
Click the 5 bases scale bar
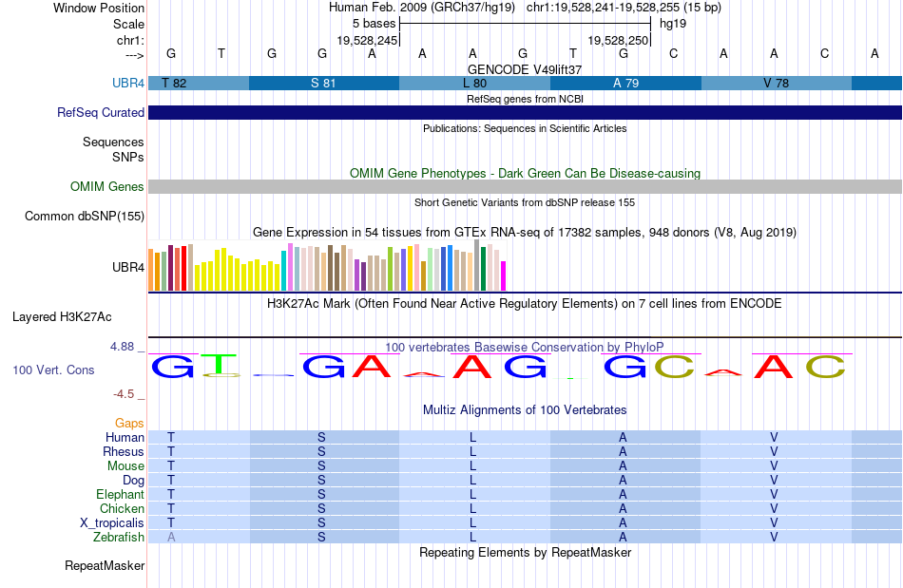point(525,24)
